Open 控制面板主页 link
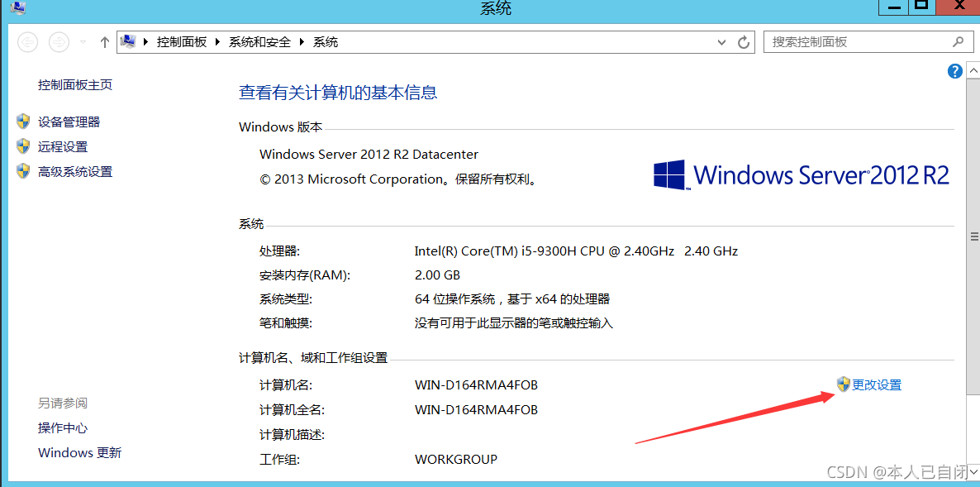 [x=75, y=85]
